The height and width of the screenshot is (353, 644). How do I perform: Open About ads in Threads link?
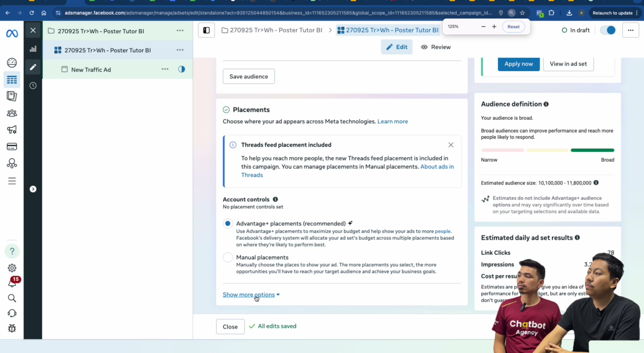(x=348, y=171)
